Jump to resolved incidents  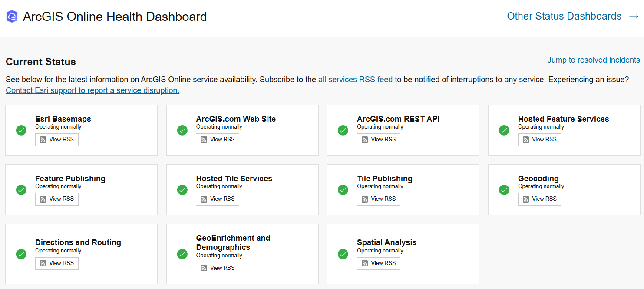tap(594, 60)
